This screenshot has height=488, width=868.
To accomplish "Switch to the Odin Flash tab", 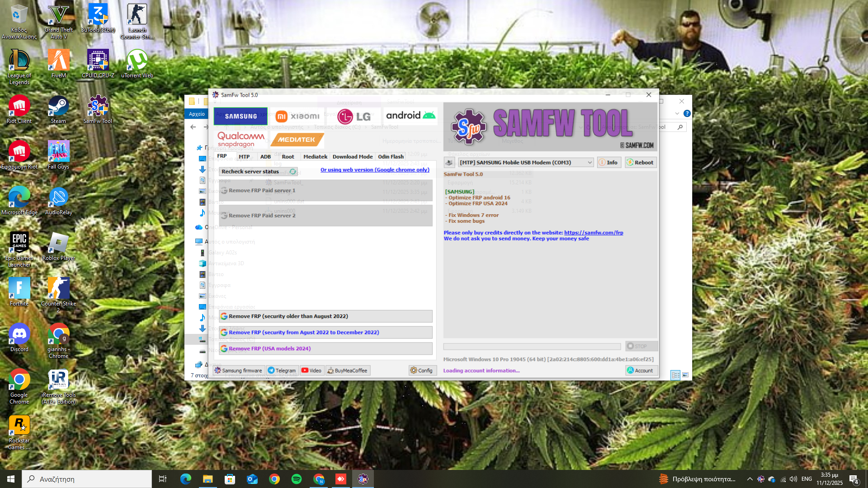I will tap(391, 157).
